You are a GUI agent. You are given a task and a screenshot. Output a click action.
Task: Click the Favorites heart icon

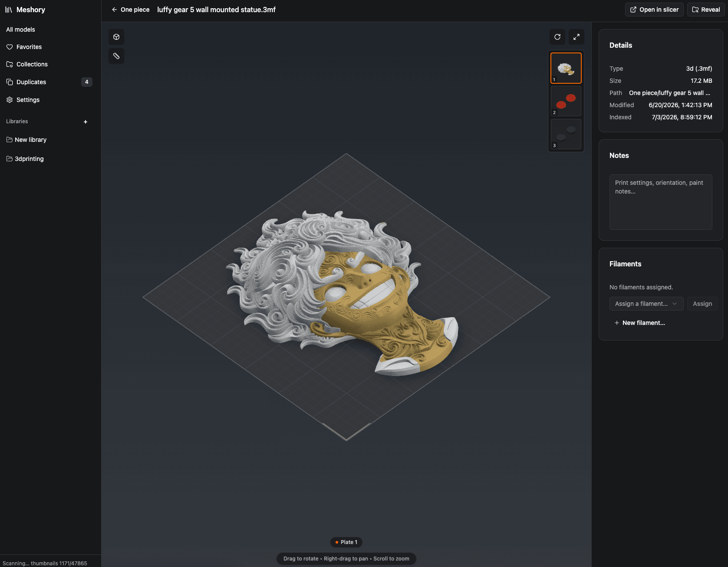10,47
